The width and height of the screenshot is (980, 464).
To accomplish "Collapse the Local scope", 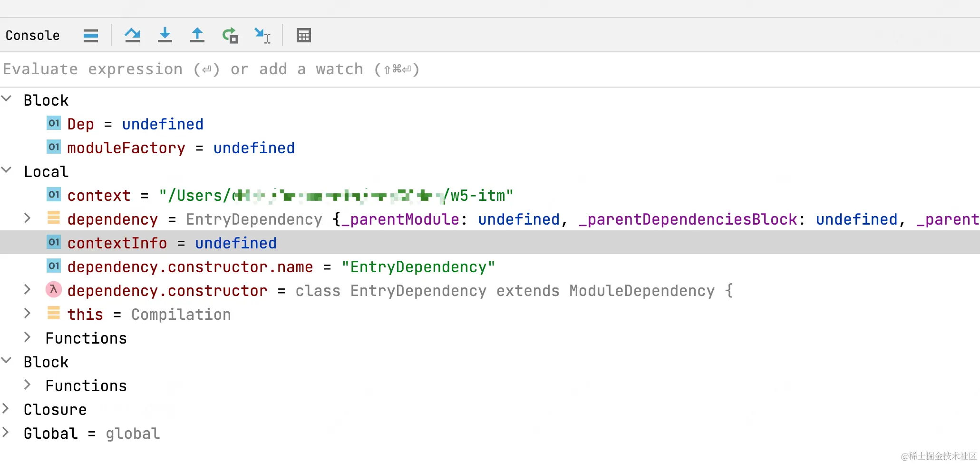I will pyautogui.click(x=7, y=171).
